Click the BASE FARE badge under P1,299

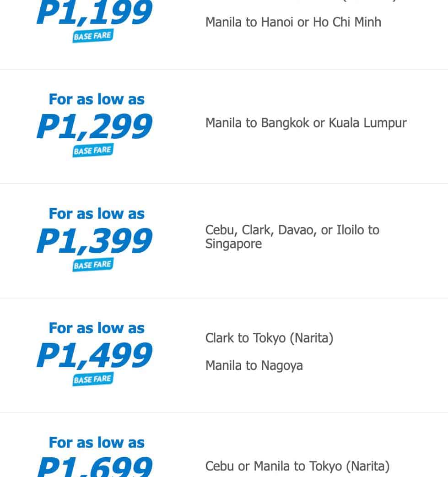(x=92, y=151)
